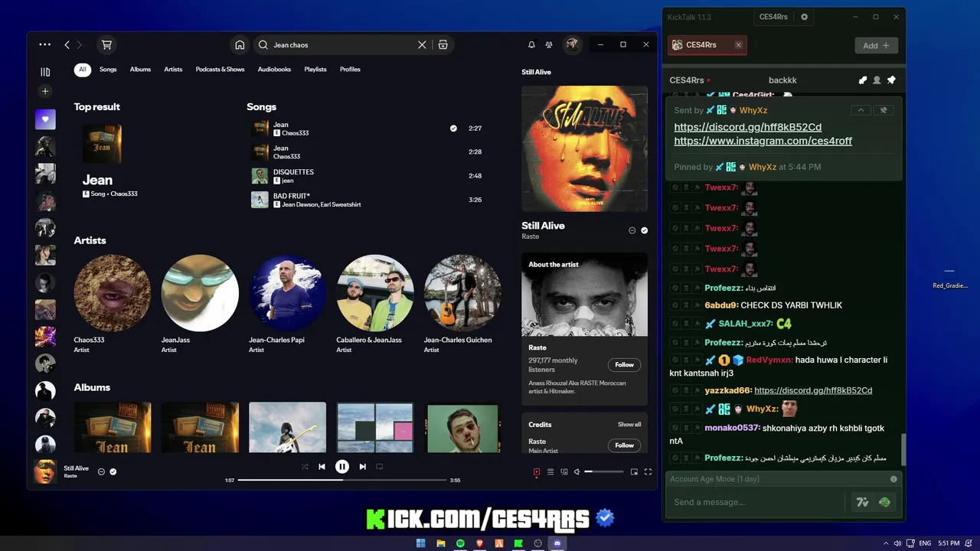
Task: Toggle the Now Playing view icon
Action: pos(537,472)
